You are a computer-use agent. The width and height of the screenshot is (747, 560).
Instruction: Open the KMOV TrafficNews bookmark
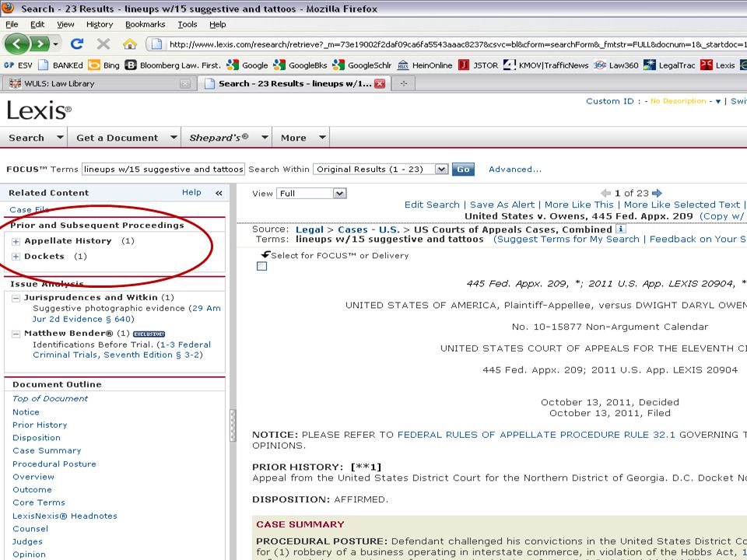[546, 65]
